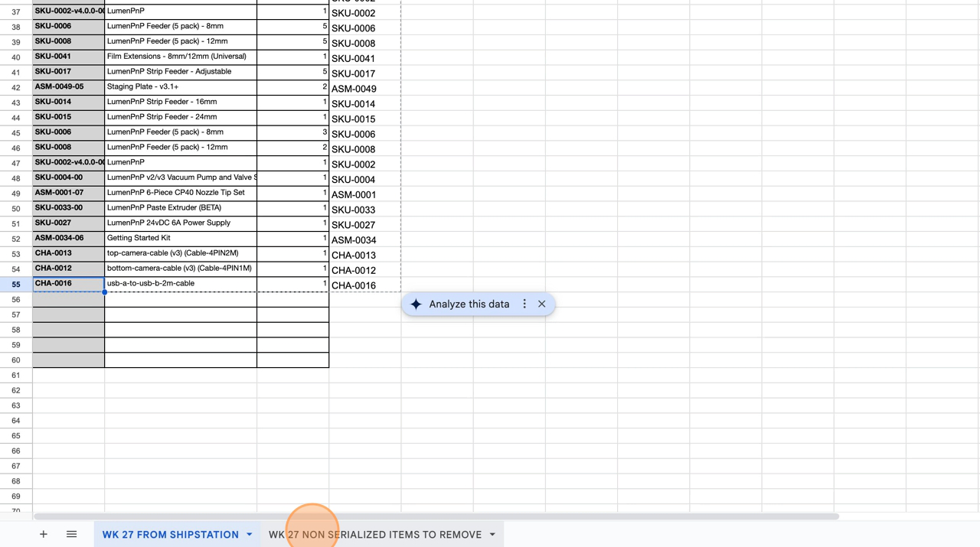Expand WK 27 FROM SHIPSTATION tab dropdown arrow
Screen dimensions: 980x547
coord(250,534)
